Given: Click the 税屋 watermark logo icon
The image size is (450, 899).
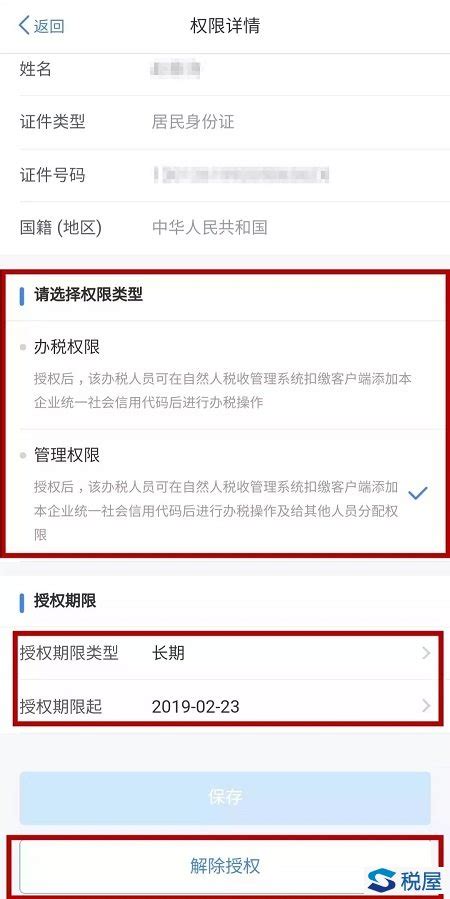Looking at the screenshot, I should click(382, 880).
